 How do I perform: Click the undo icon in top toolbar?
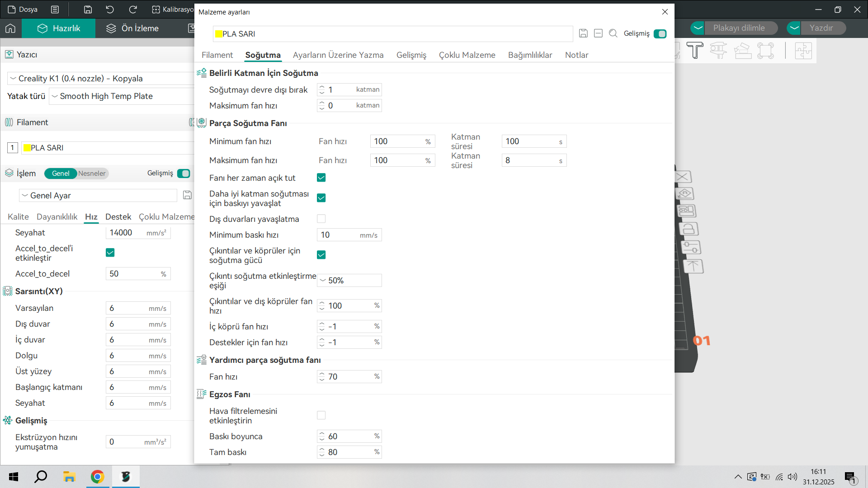(110, 9)
